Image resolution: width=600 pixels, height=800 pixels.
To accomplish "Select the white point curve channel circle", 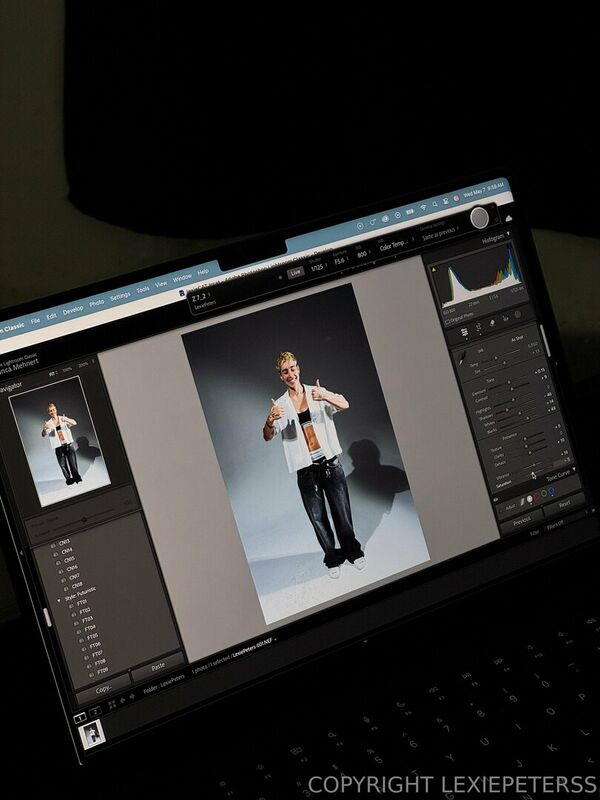I will [530, 499].
